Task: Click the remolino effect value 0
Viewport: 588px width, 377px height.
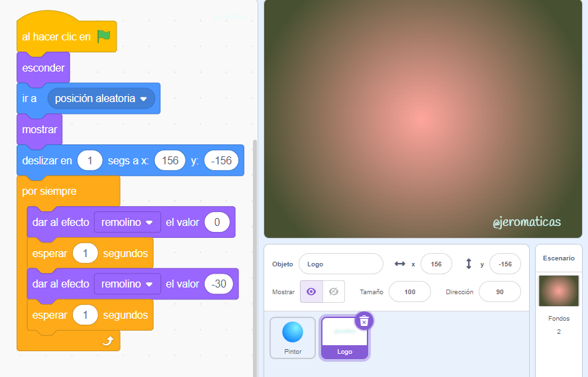Action: (217, 222)
